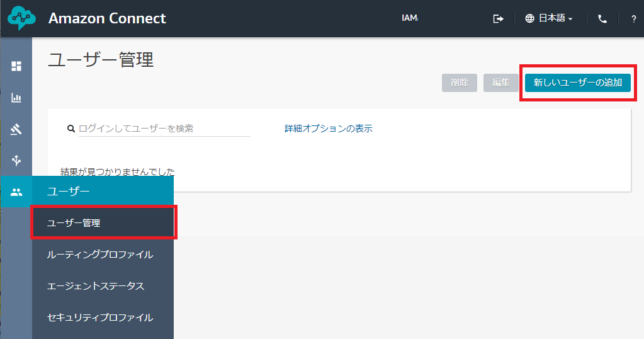Screen dimensions: 644x339
Task: Click the Amazon Connect title text
Action: pyautogui.click(x=107, y=18)
